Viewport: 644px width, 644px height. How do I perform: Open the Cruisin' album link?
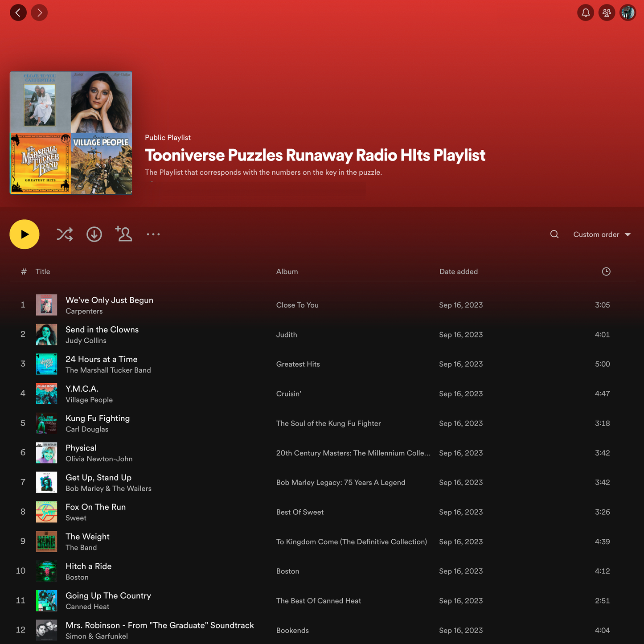(x=288, y=394)
